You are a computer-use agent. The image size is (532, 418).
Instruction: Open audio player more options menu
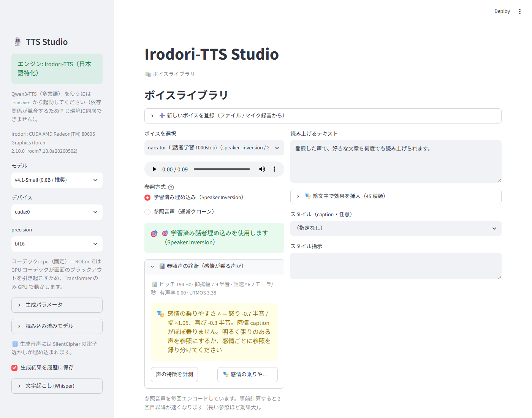pyautogui.click(x=274, y=169)
